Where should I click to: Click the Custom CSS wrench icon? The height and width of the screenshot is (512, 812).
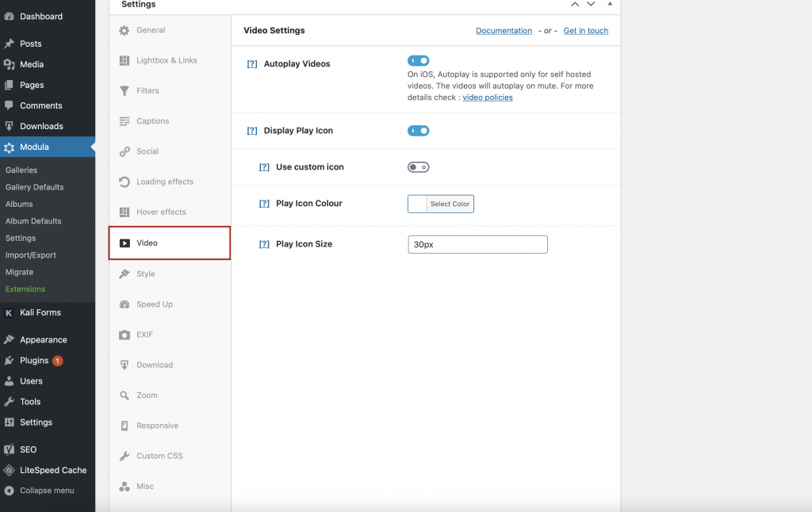click(x=124, y=456)
